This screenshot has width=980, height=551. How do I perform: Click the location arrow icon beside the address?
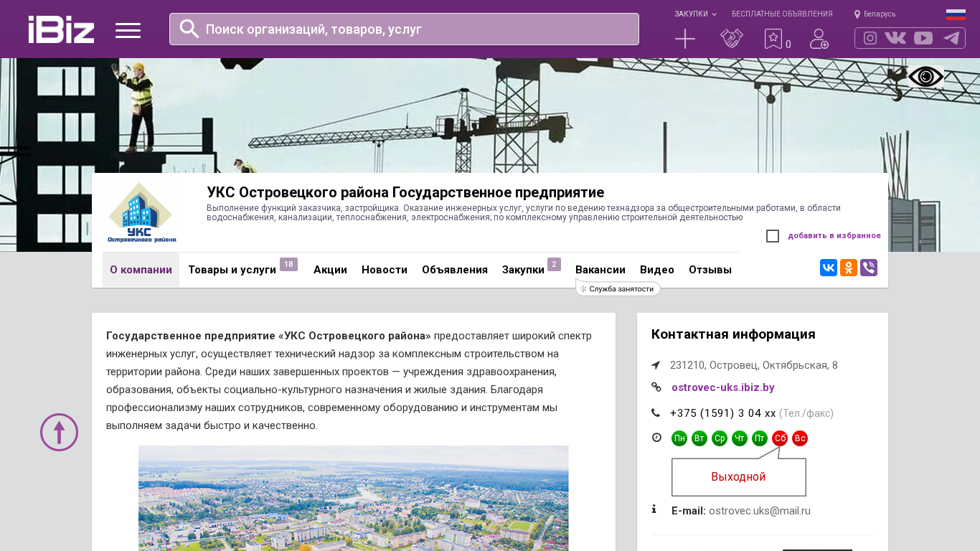[x=656, y=365]
